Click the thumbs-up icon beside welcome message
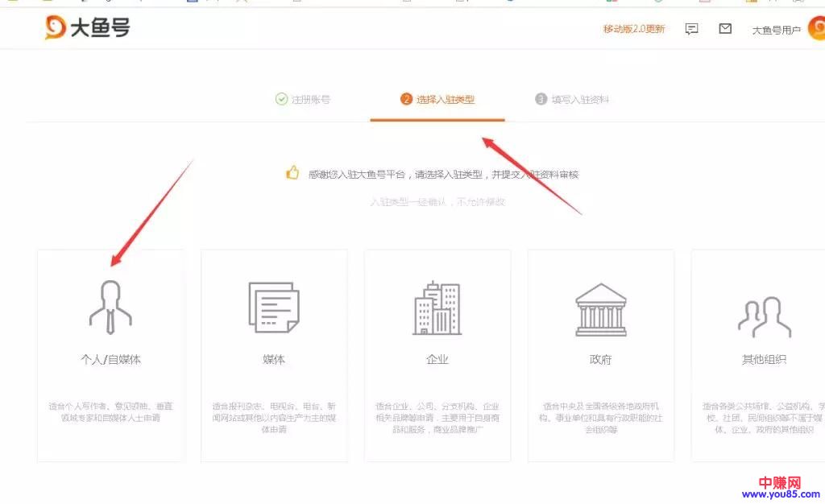This screenshot has height=504, width=825. click(x=292, y=173)
